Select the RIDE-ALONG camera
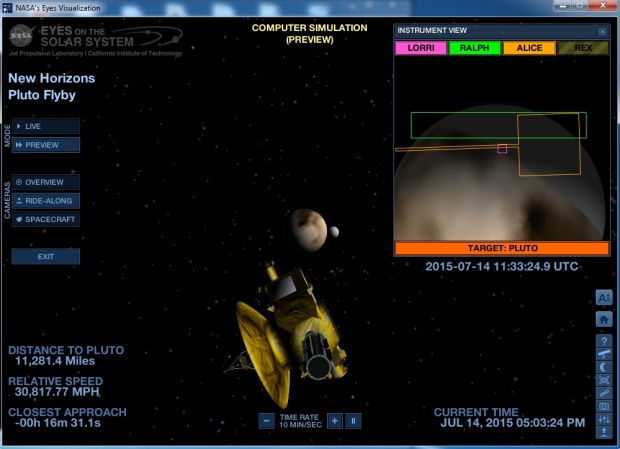This screenshot has height=449, width=620. 45,201
